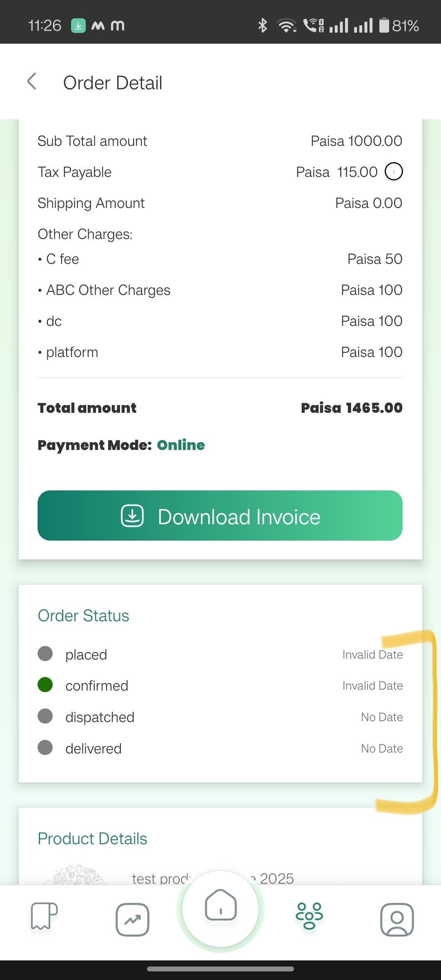Tap the download notification icon in the status bar
The height and width of the screenshot is (980, 441).
point(78,26)
